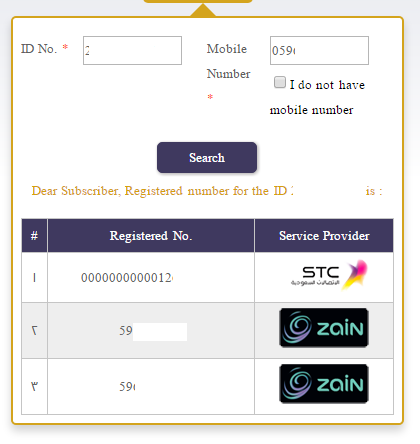Viewport: 420px width, 444px height.
Task: Click row number one index cell
Action: tap(34, 277)
